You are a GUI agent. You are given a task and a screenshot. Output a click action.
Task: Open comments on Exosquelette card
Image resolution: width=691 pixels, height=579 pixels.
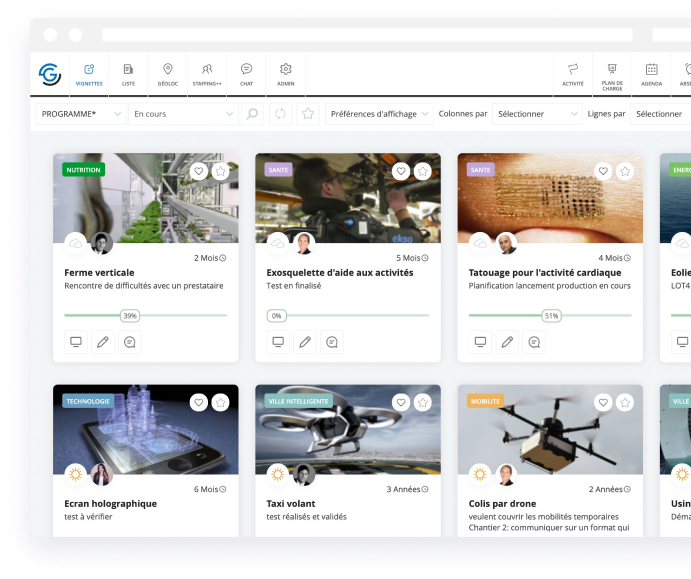click(x=332, y=342)
